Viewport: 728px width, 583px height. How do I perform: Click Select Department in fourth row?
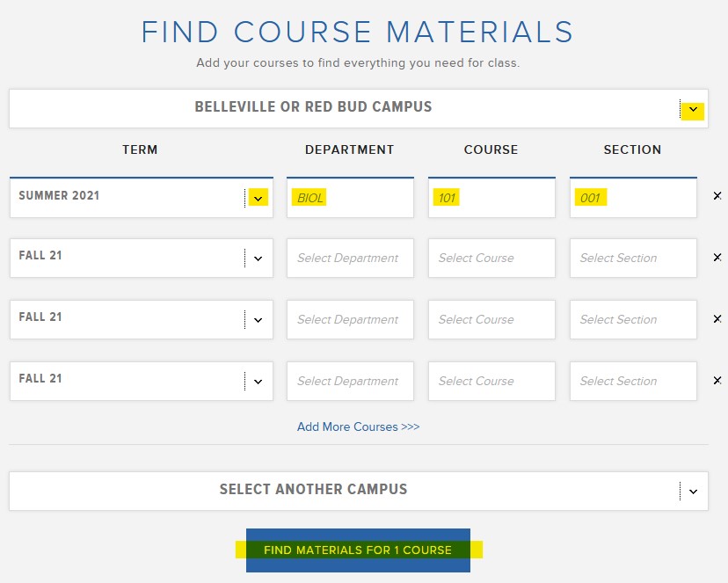pos(350,382)
